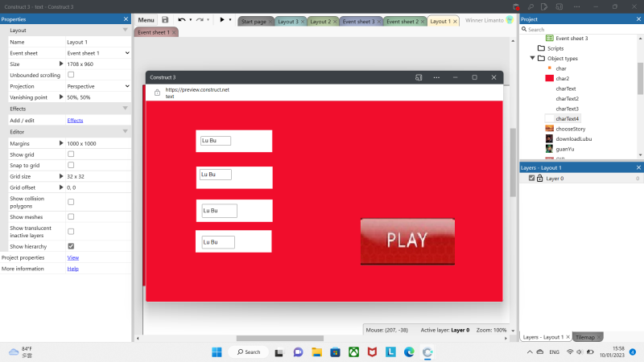Screen dimensions: 644x362
Task: Click the PLAY button in preview
Action: point(407,240)
